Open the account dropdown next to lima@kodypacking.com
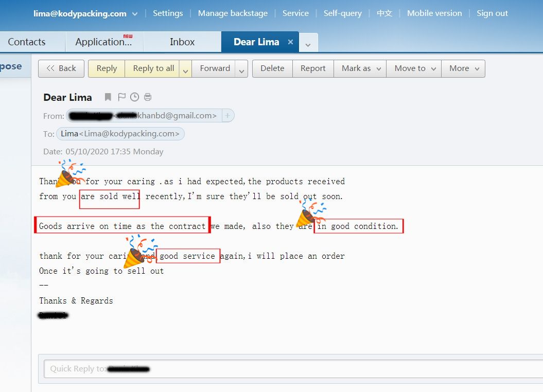Image resolution: width=543 pixels, height=392 pixels. (x=135, y=14)
